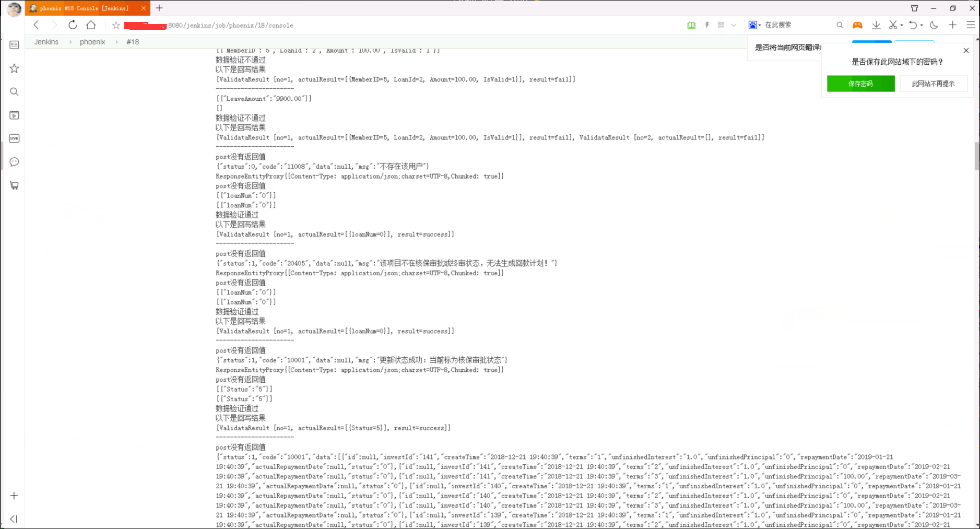Open the sidebar shopping cart icon
Screen dimensions: 980x529
click(14, 185)
